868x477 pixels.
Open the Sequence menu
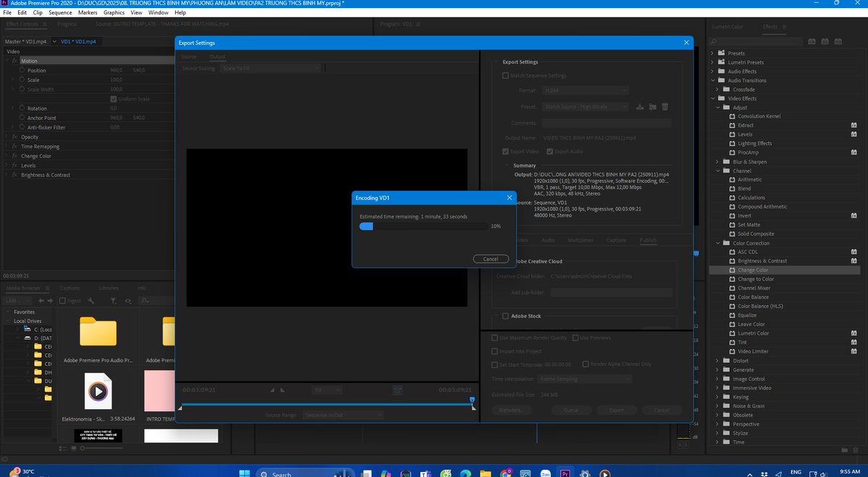click(61, 12)
